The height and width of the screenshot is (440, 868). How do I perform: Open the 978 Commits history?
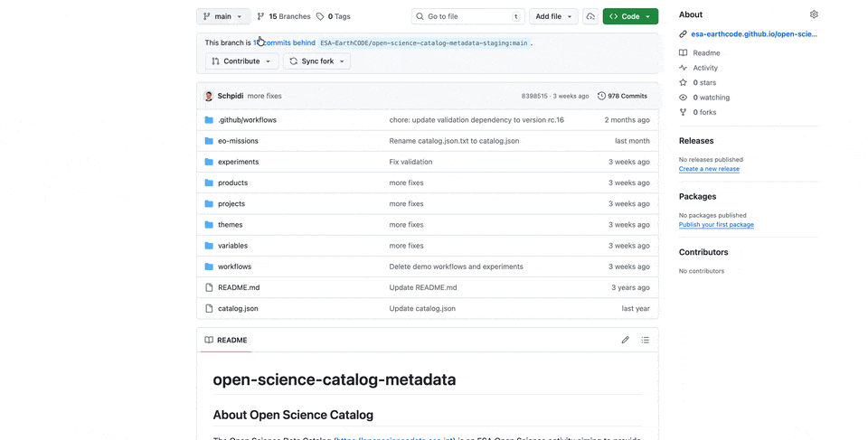(x=622, y=96)
